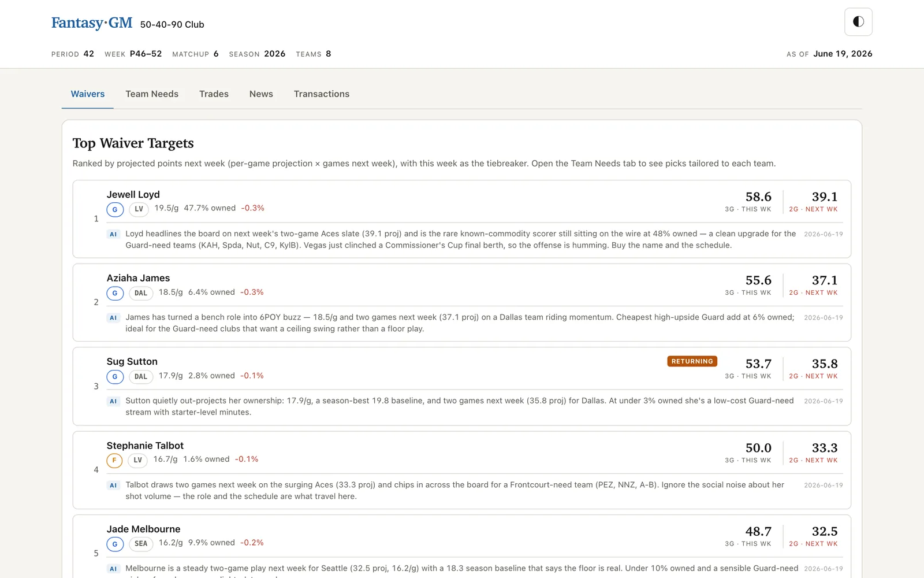924x578 pixels.
Task: Click the Top Waiver Targets heading
Action: click(x=133, y=143)
